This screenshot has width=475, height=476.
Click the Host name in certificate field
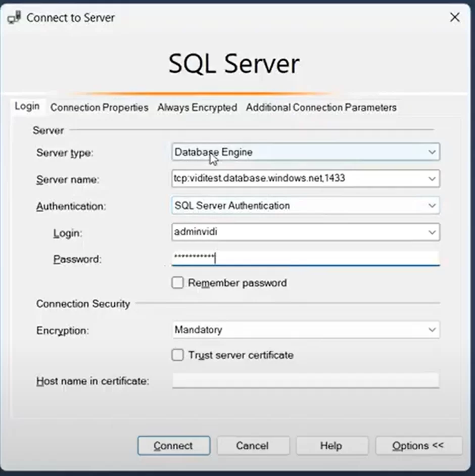pos(306,380)
